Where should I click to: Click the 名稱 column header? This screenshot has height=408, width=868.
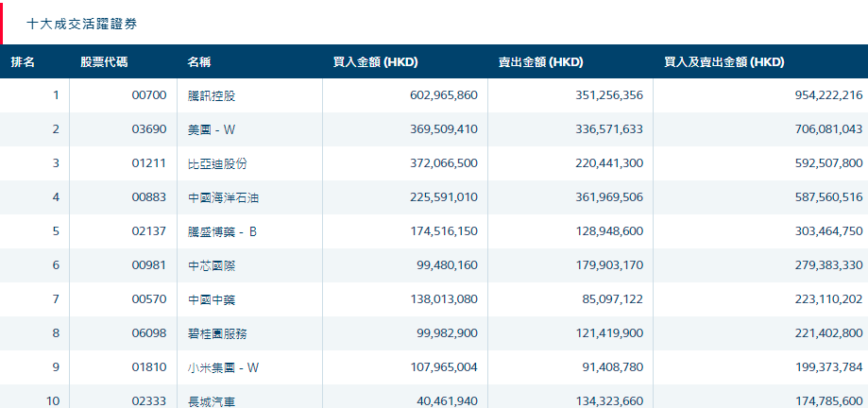coord(198,62)
